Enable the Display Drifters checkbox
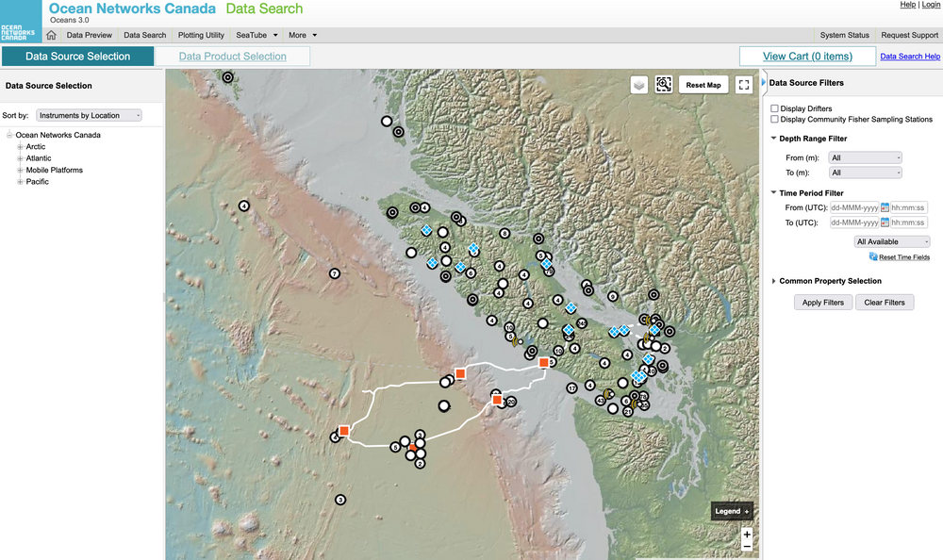Image resolution: width=943 pixels, height=560 pixels. click(x=775, y=109)
